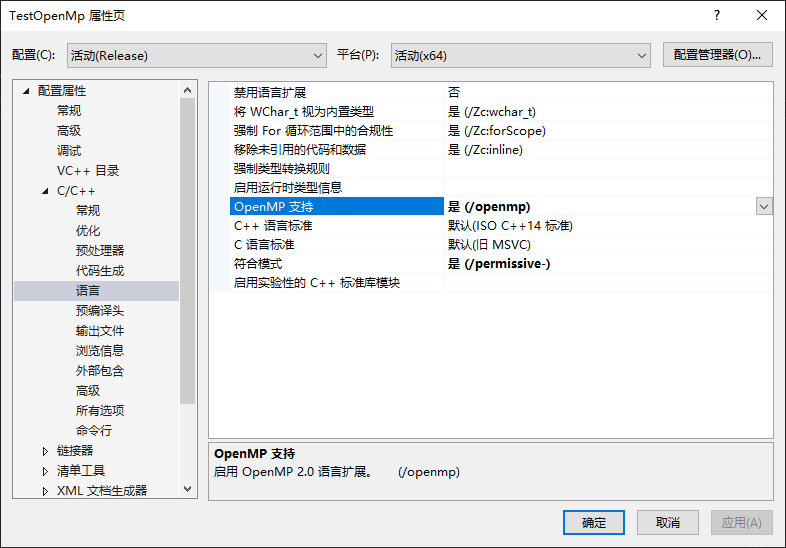Select 命令行 (Command Line) tree item
The width and height of the screenshot is (786, 548).
(94, 431)
